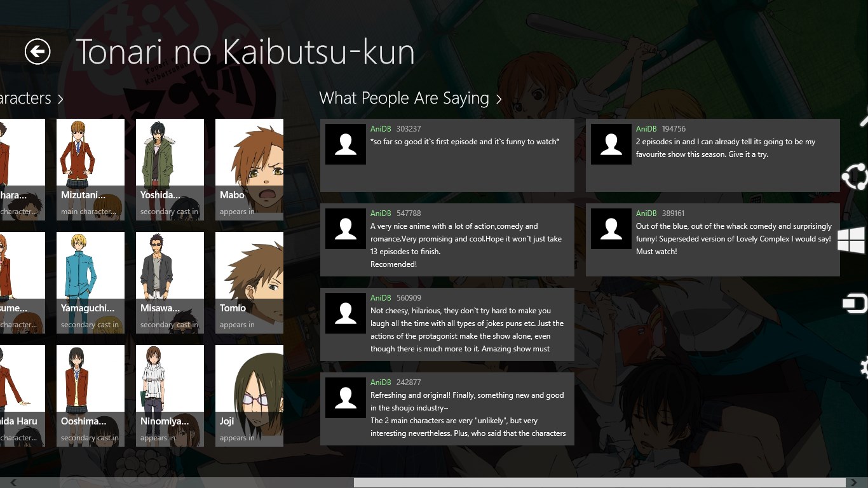Click AniDB link on review 194756
Image resolution: width=868 pixels, height=488 pixels.
646,129
